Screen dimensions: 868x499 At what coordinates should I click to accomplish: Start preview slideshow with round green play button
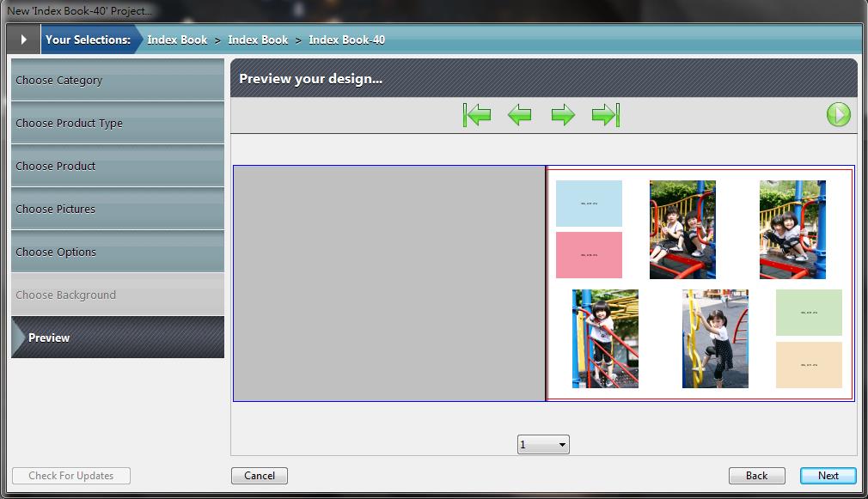pos(838,114)
